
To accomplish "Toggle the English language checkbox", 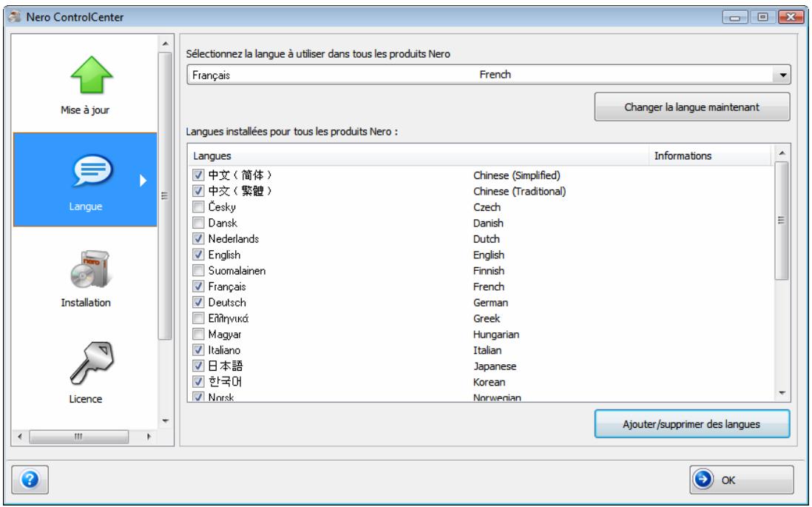I will [197, 255].
